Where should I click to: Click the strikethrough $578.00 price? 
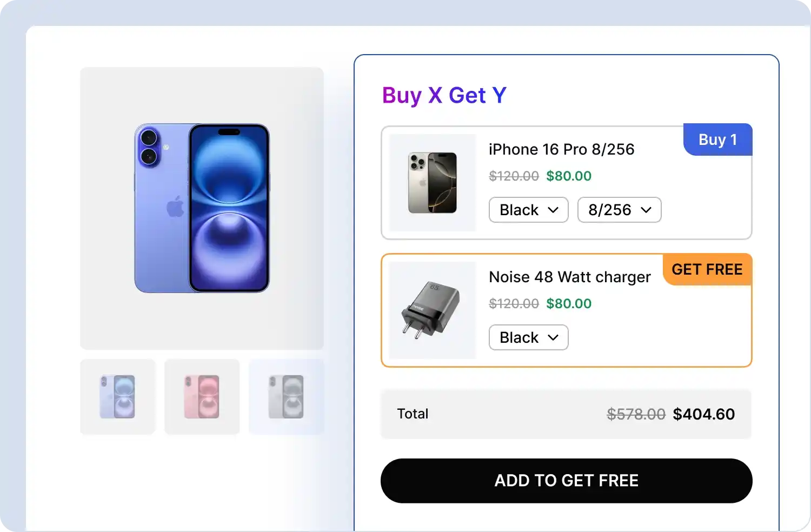click(x=635, y=414)
